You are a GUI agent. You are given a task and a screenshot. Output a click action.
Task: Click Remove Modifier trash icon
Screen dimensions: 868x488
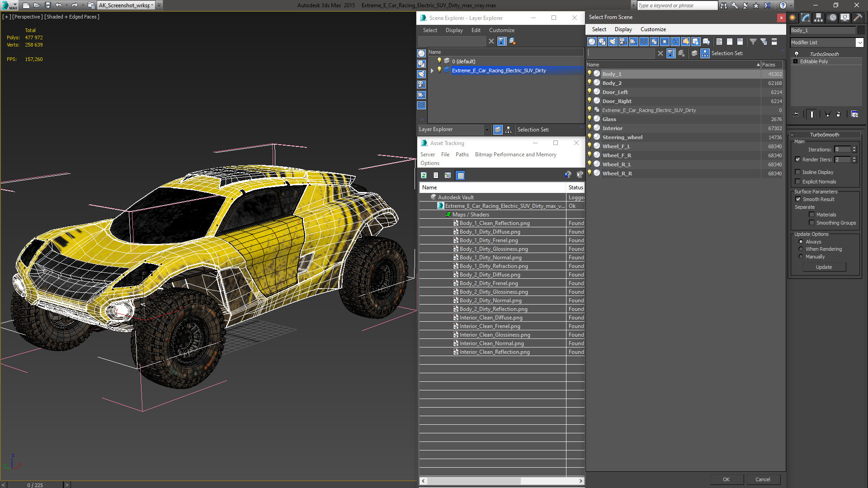click(x=839, y=114)
